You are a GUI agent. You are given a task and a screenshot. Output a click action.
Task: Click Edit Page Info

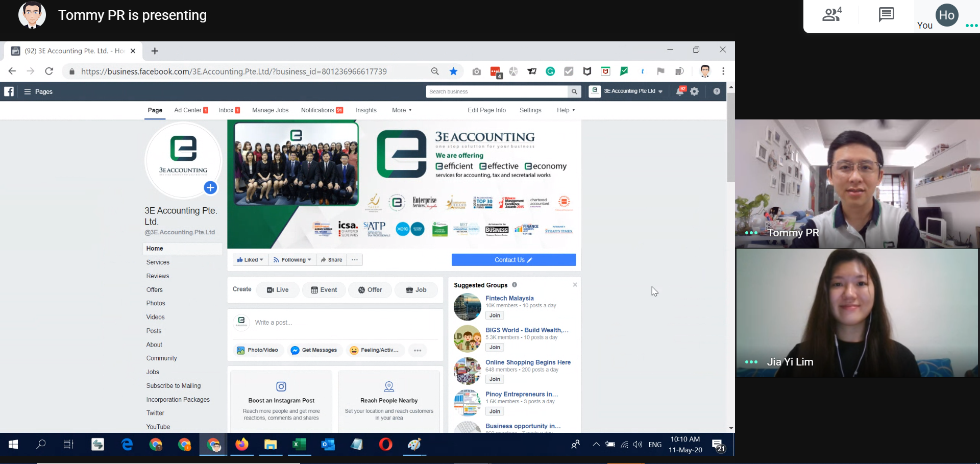(x=486, y=110)
